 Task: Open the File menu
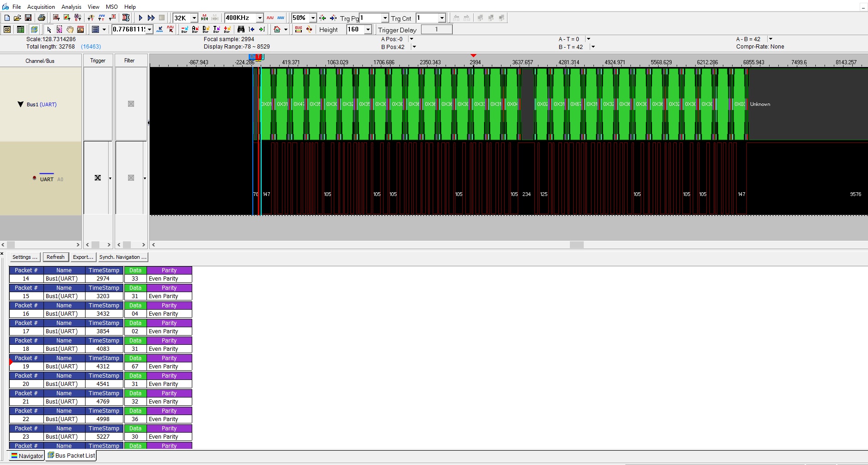(x=17, y=7)
